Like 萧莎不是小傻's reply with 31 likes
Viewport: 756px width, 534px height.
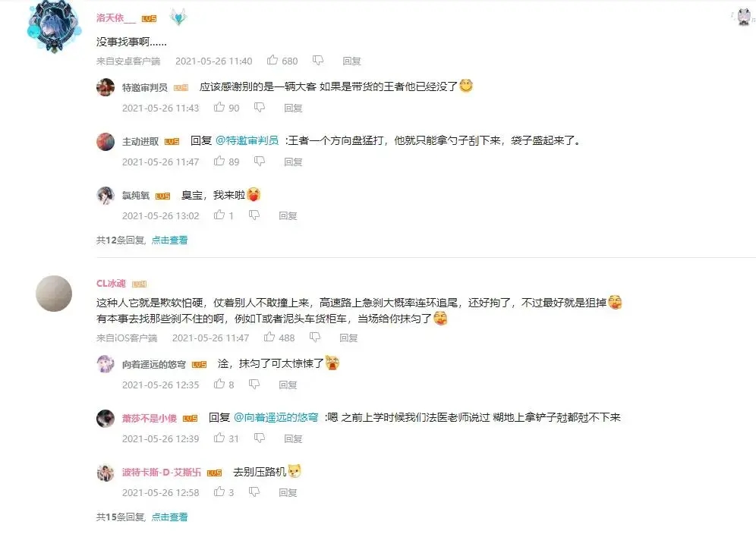tap(219, 438)
